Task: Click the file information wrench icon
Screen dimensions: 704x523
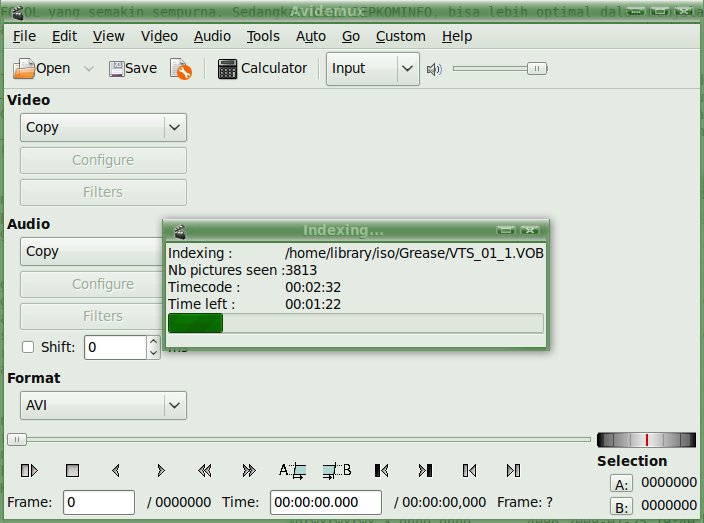Action: point(181,69)
